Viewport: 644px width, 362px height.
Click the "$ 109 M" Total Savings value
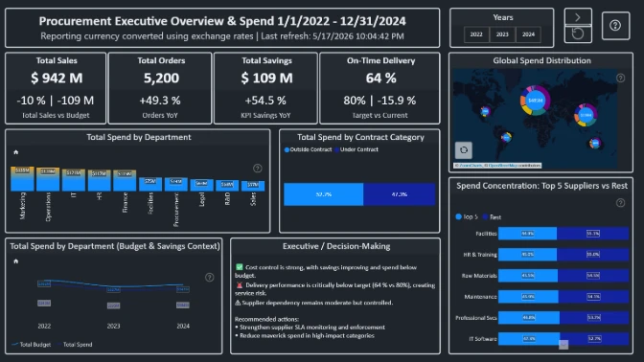click(x=267, y=78)
